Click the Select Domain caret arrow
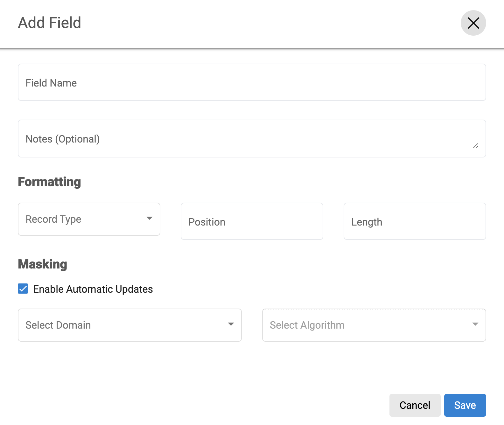This screenshot has height=425, width=504. [x=231, y=324]
